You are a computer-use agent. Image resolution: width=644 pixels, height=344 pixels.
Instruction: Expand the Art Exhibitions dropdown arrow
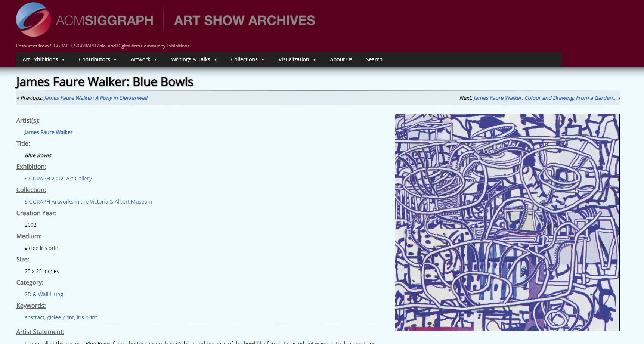[x=63, y=60]
